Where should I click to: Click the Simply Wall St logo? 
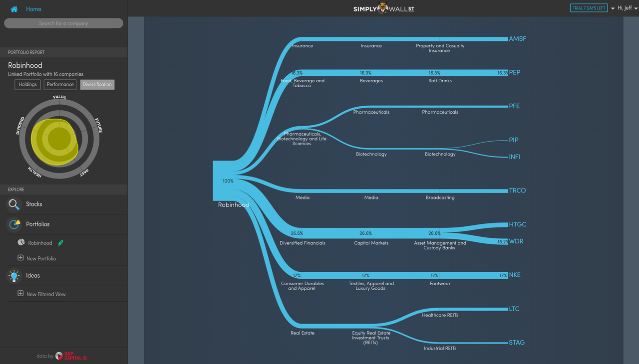[383, 8]
